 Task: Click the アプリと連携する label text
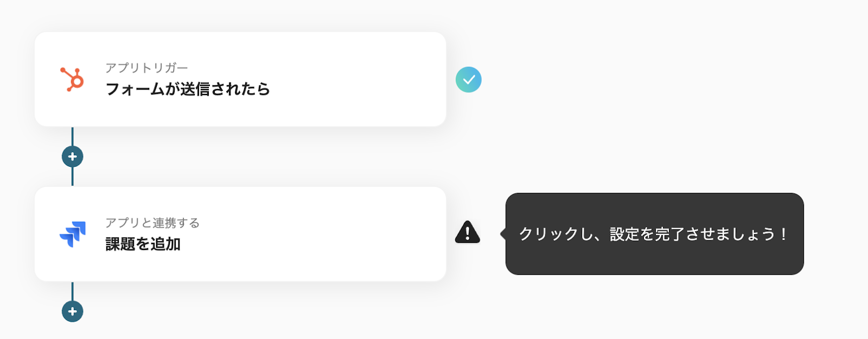(x=152, y=223)
